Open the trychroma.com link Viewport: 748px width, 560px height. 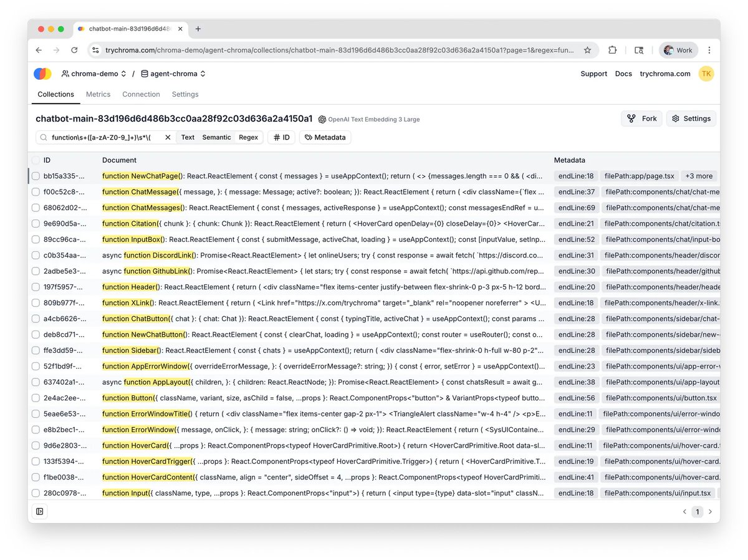pos(665,74)
